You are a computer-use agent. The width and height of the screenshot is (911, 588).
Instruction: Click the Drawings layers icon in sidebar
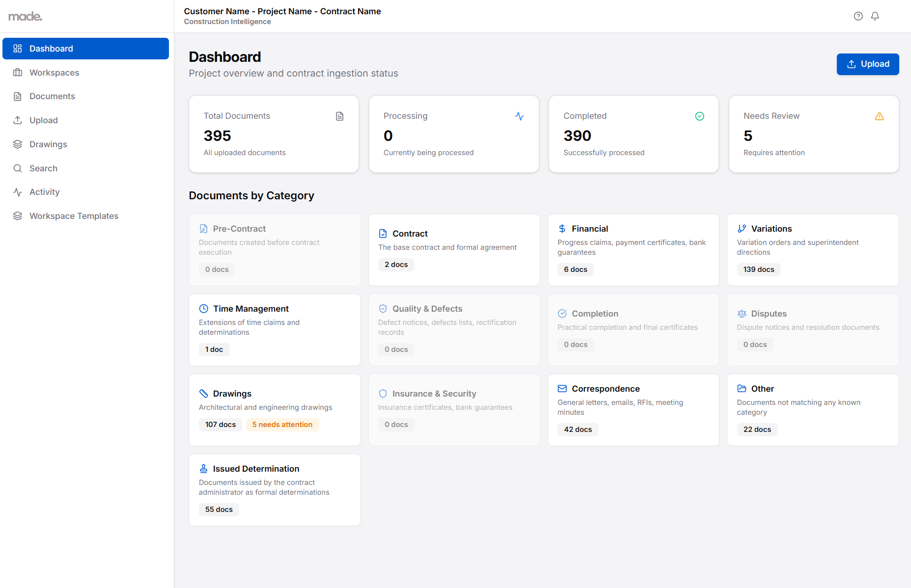[18, 144]
